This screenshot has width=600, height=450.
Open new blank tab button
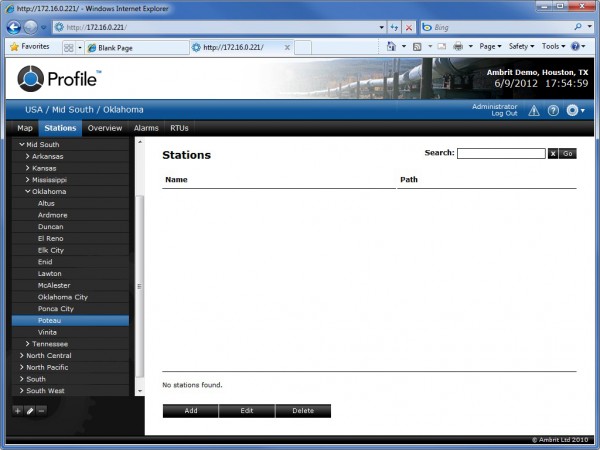pyautogui.click(x=303, y=47)
